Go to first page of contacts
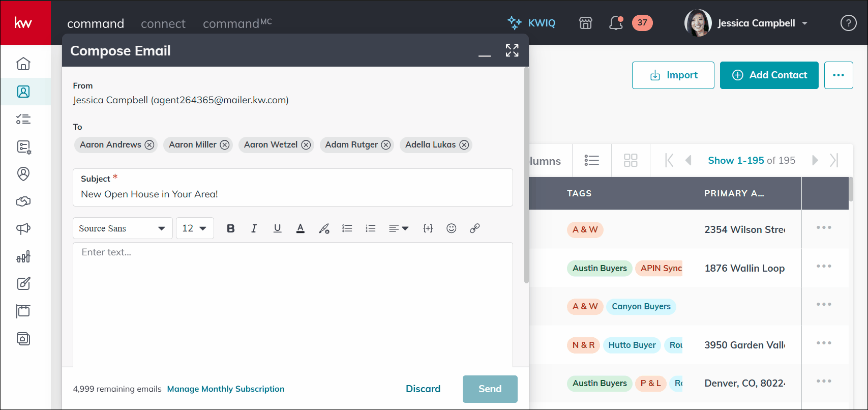The height and width of the screenshot is (410, 868). pos(670,160)
